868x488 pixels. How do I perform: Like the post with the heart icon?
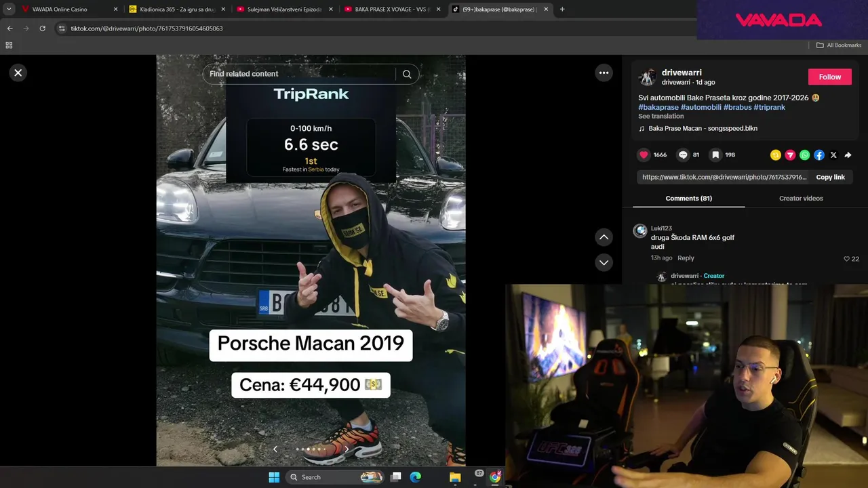644,155
